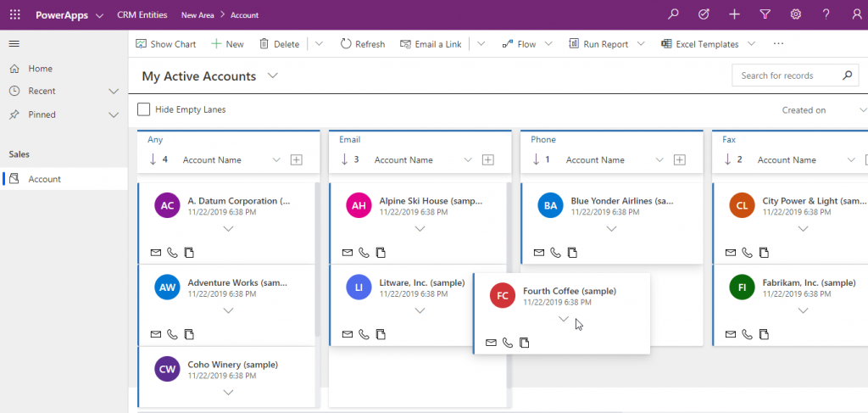Expand details on Fabrikam, Inc. card

803,310
